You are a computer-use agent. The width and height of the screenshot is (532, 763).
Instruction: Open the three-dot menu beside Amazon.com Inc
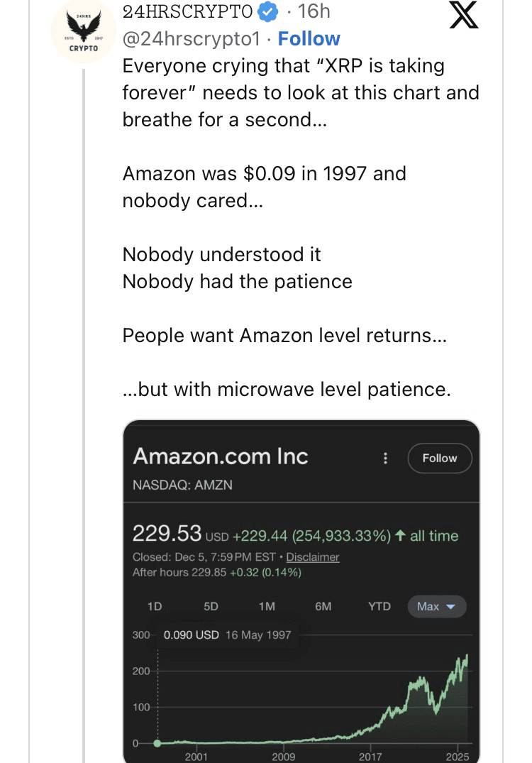click(385, 459)
